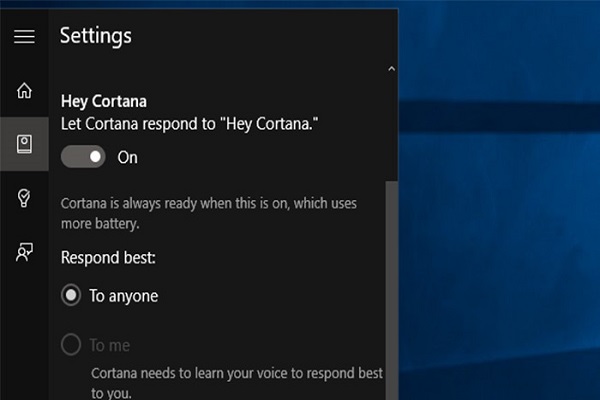Click the scroll up arrow
Viewport: 600px width, 400px height.
pos(391,69)
